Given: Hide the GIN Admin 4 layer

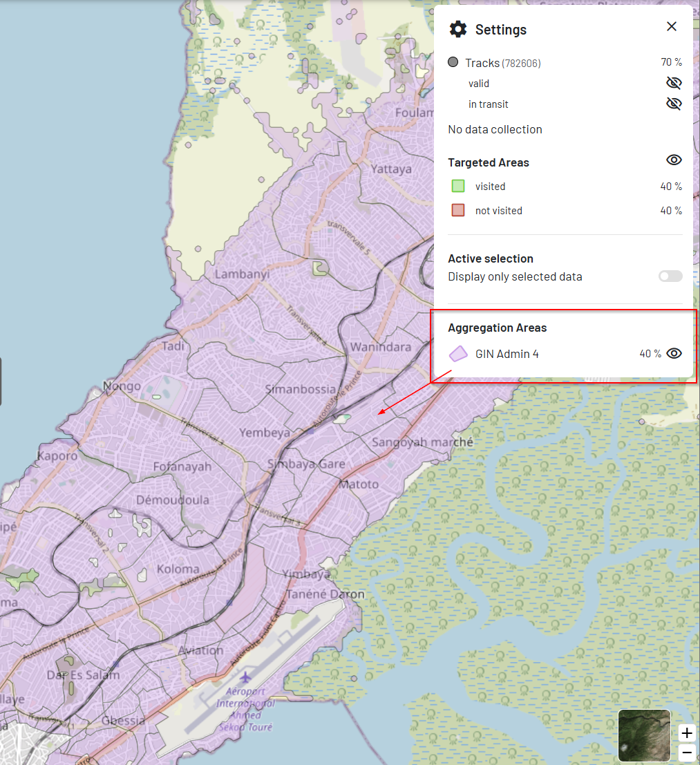Looking at the screenshot, I should tap(674, 353).
